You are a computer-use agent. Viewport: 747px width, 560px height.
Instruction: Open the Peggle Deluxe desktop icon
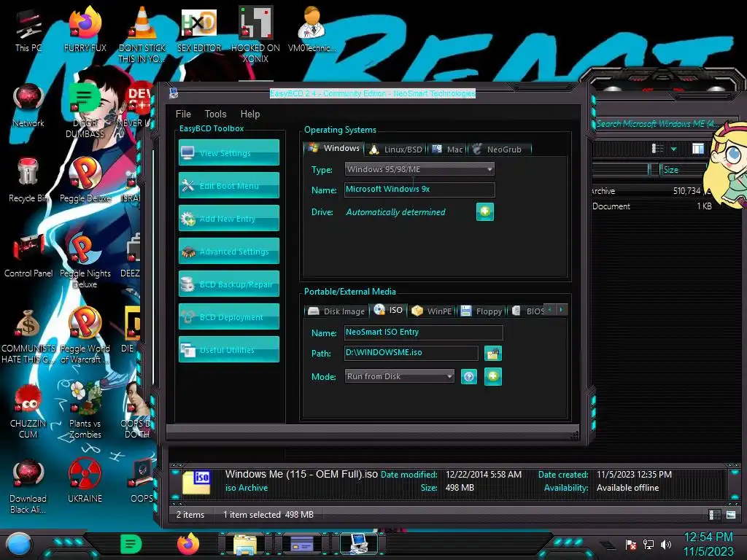click(85, 181)
